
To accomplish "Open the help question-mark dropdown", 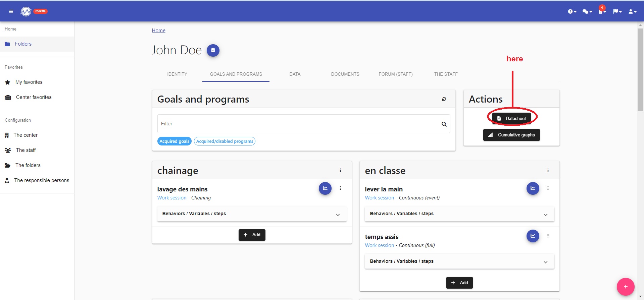I will point(572,11).
